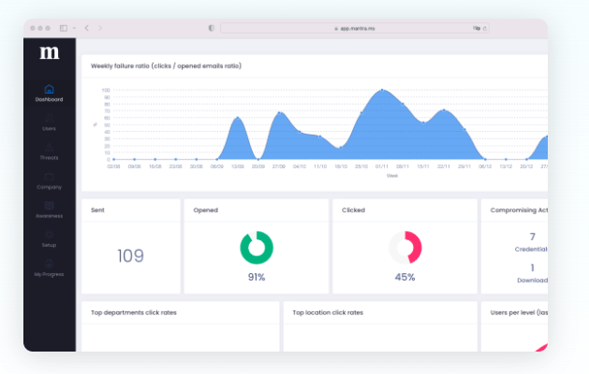
Task: Click the 27/09 x-axis label
Action: coord(279,166)
